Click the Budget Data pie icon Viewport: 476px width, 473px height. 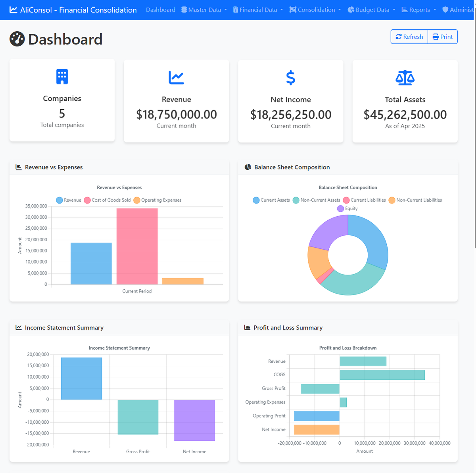click(x=351, y=10)
